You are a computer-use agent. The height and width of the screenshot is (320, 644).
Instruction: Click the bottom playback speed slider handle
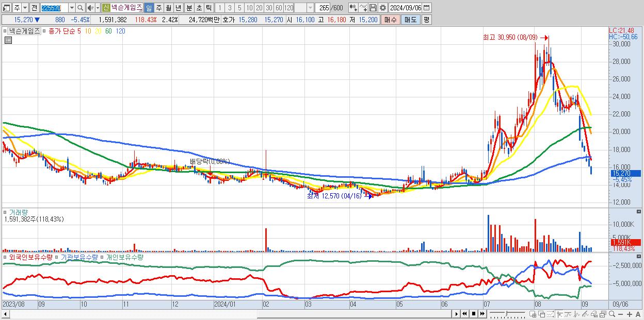click(506, 313)
